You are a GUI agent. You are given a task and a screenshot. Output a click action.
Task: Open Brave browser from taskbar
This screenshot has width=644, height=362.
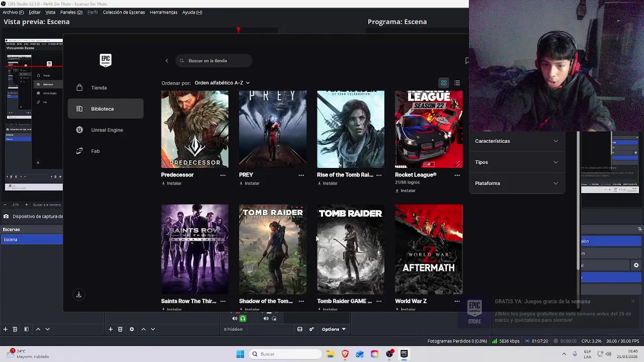point(345,354)
